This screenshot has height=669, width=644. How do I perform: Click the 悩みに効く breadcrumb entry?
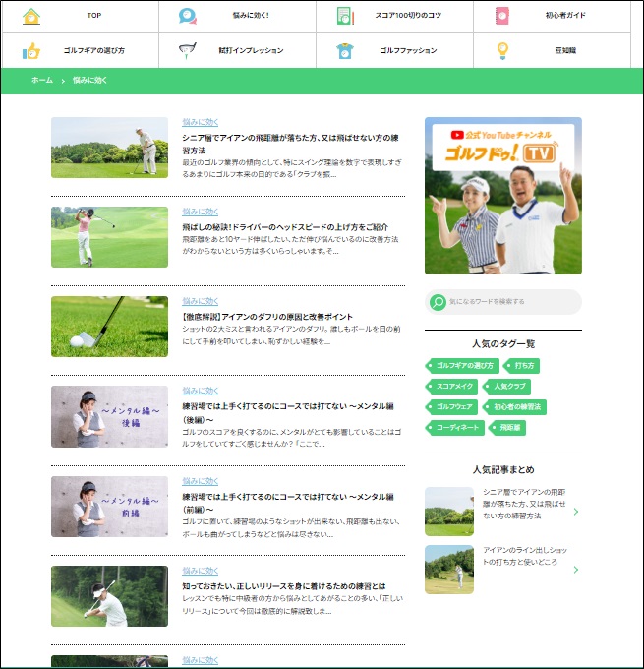(89, 80)
